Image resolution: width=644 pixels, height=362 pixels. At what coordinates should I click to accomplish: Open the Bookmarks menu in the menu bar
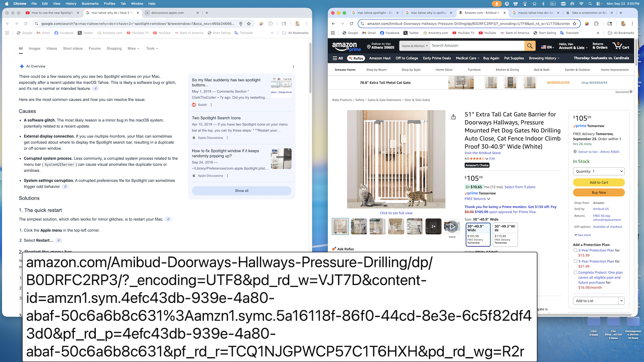click(90, 3)
